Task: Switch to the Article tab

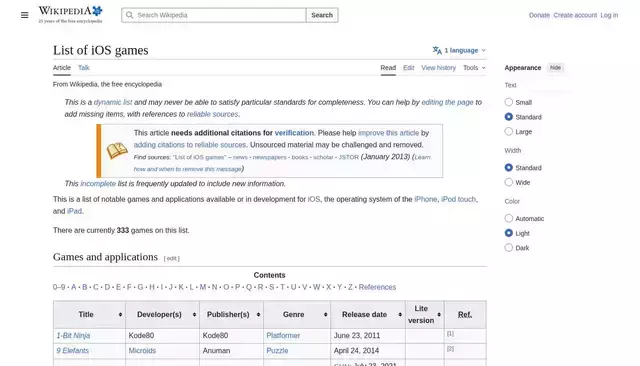Action: click(62, 68)
